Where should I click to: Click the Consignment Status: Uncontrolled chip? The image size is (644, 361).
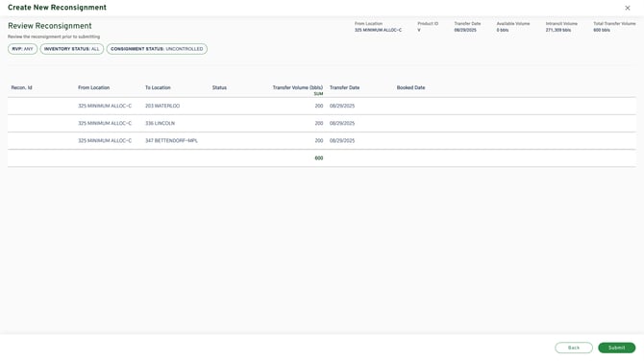(157, 49)
